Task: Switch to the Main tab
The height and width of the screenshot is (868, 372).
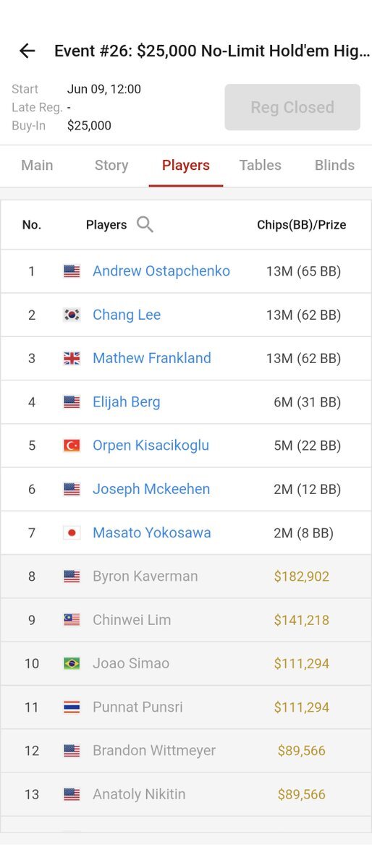Action: [37, 165]
